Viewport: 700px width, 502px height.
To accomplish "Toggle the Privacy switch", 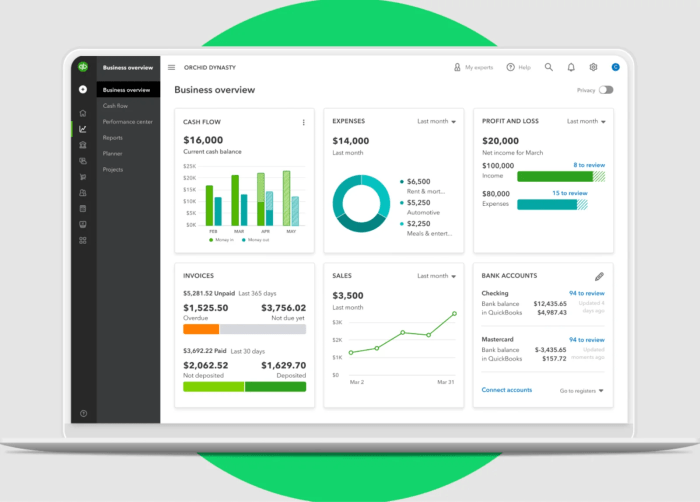I will click(606, 90).
